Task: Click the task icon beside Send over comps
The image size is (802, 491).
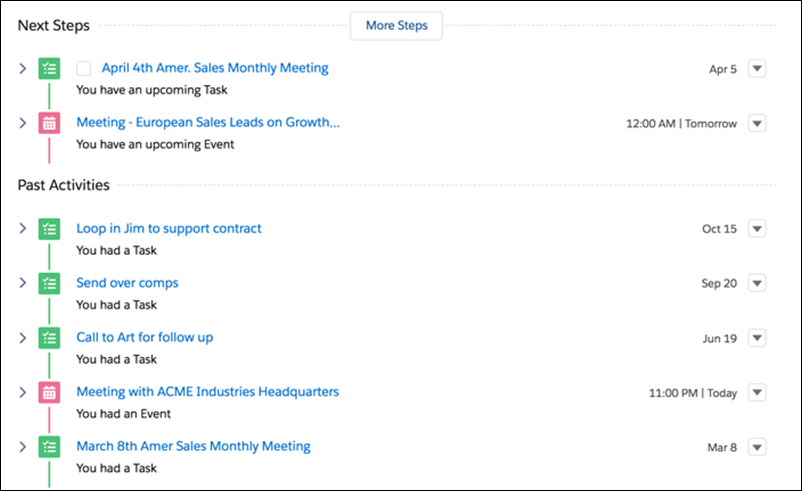Action: (x=49, y=283)
